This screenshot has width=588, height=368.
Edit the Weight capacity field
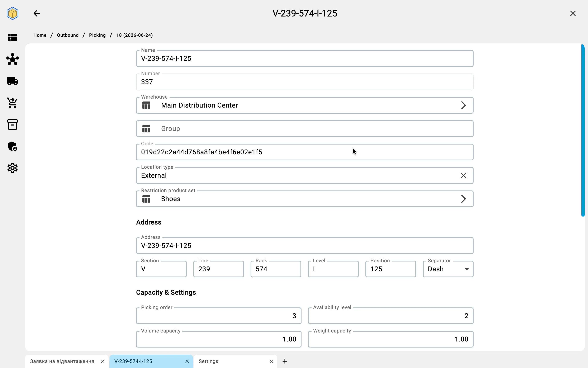pyautogui.click(x=391, y=339)
